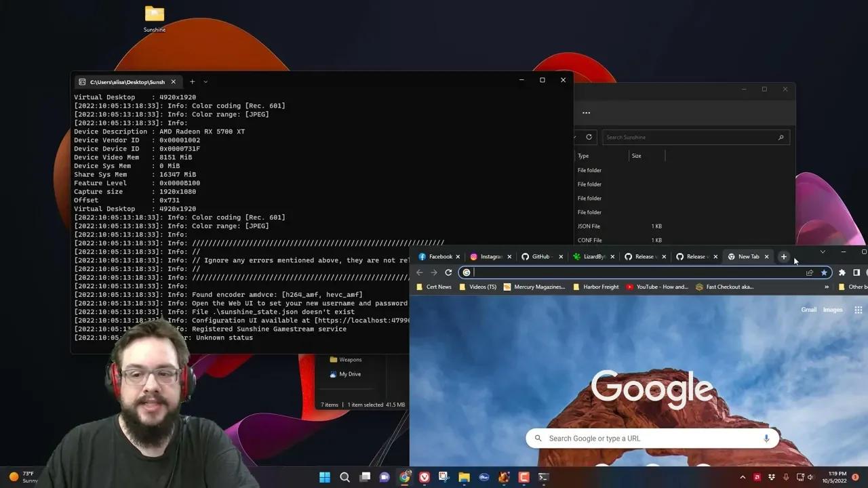Bookmark the page using the star icon
This screenshot has height=488, width=868.
click(825, 272)
